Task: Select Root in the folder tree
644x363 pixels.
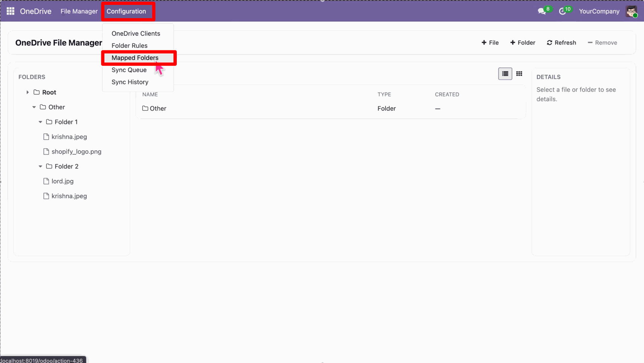Action: tap(49, 92)
